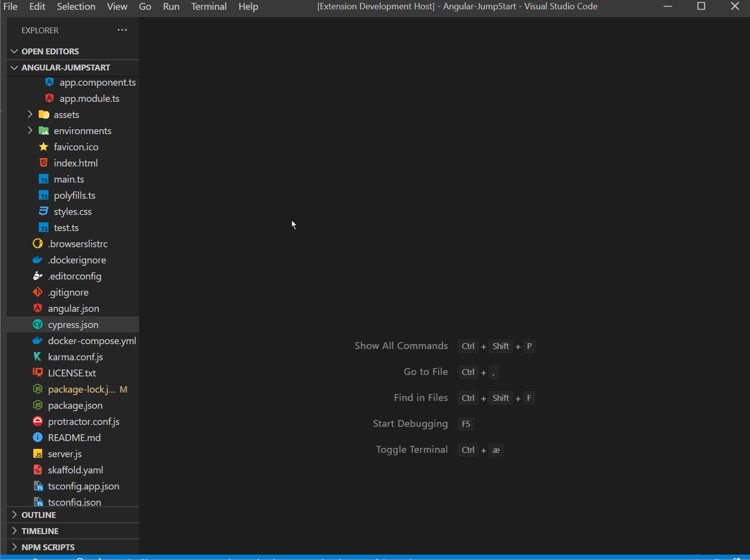
Task: Click the TypeScript icon of test.ts
Action: (x=44, y=228)
